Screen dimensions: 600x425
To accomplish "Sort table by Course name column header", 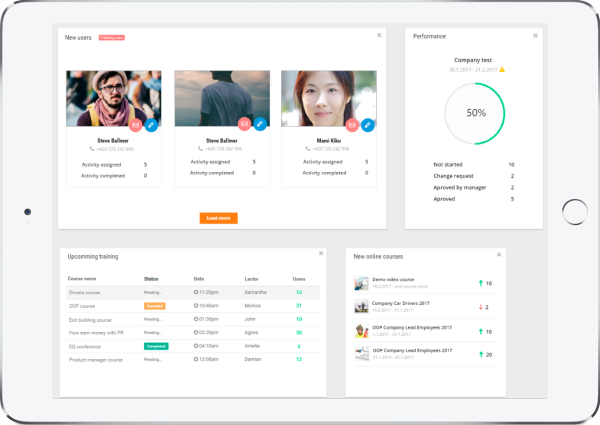I will pyautogui.click(x=82, y=278).
